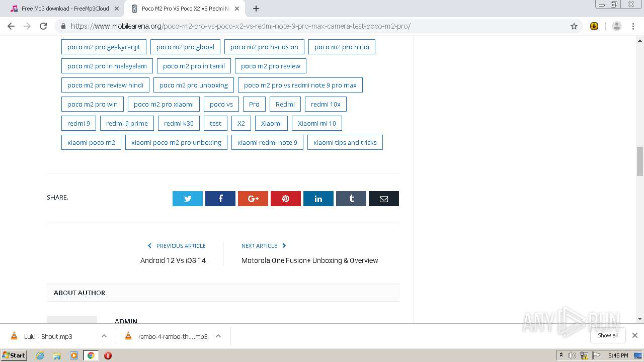The height and width of the screenshot is (362, 644).
Task: Select tag xiaomi poco m2 pro unboxing
Action: [176, 142]
